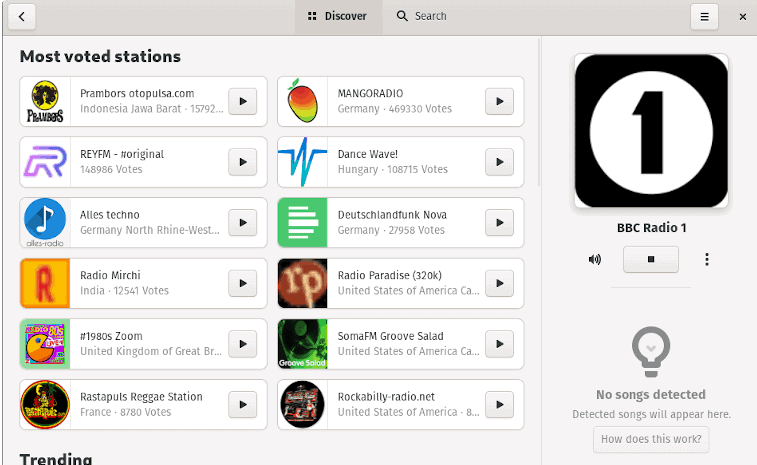Go back with the header arrow
757x465 pixels.
(21, 16)
